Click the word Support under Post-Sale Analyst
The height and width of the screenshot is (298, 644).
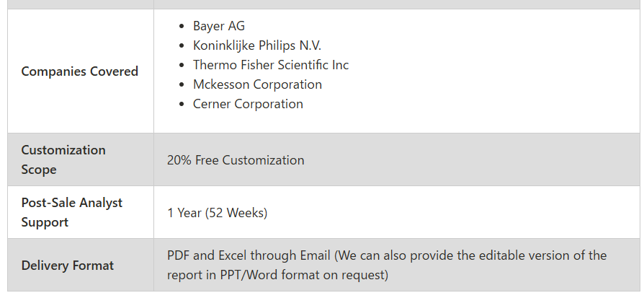45,223
